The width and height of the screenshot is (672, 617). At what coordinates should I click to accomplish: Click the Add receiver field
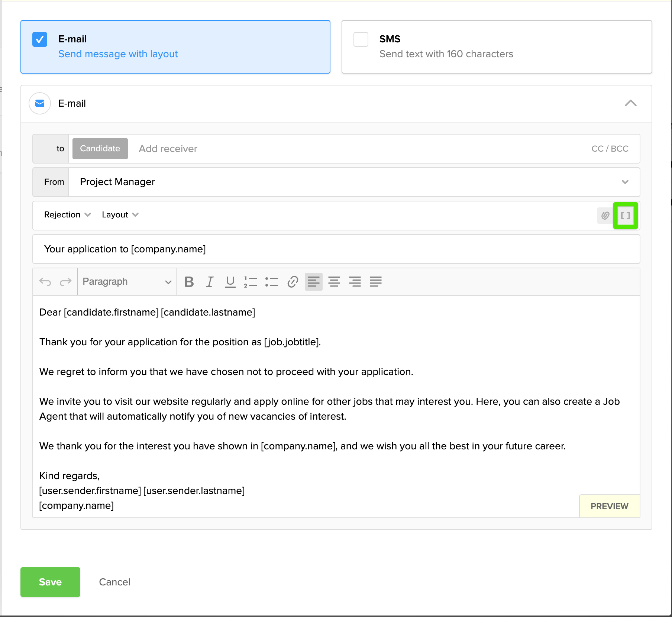[168, 149]
